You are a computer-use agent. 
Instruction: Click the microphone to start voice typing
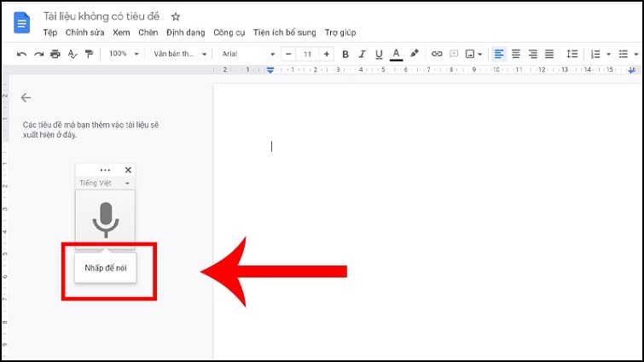pos(105,219)
